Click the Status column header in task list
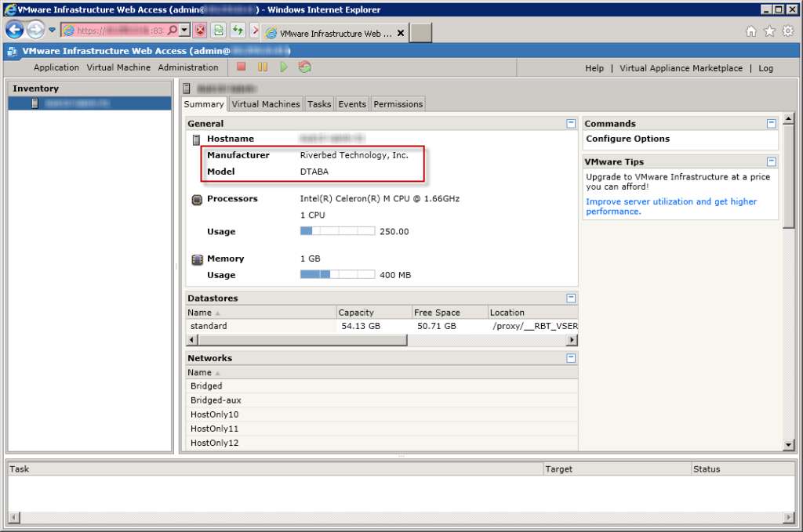The image size is (803, 532). pos(743,469)
